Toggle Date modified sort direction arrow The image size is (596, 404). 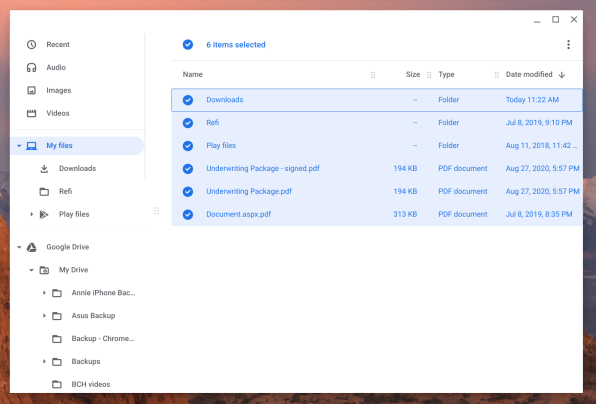tap(562, 75)
